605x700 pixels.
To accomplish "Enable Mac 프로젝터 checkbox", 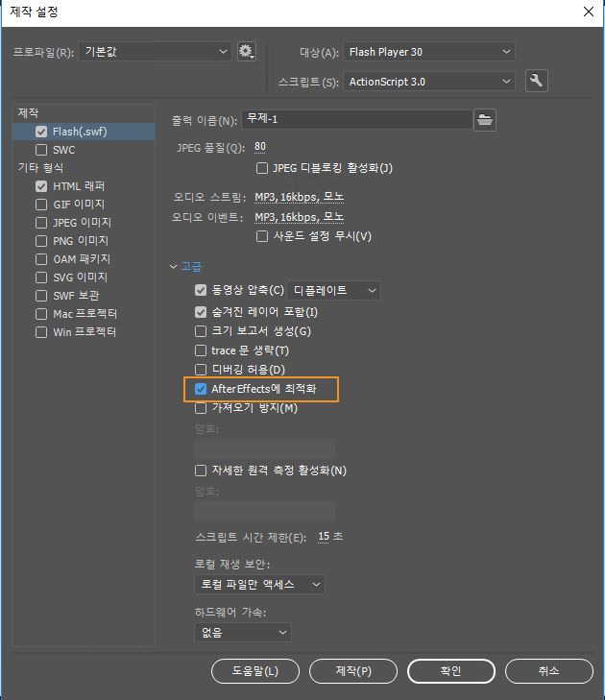I will [41, 314].
